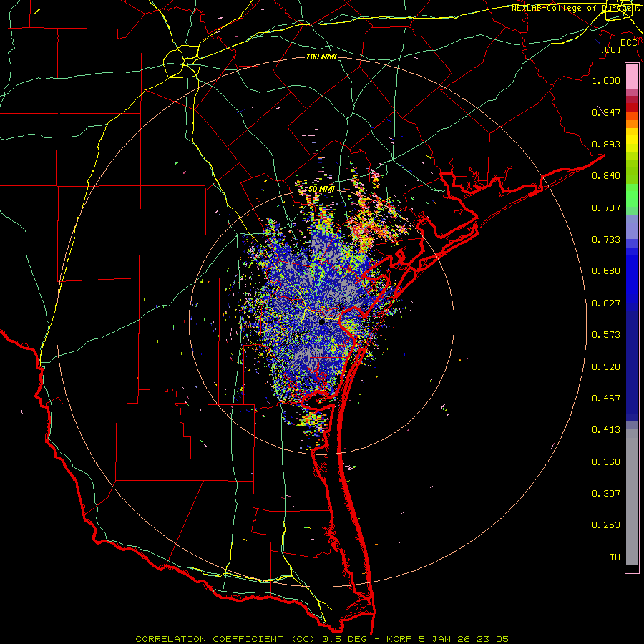Click the 0.413 color scale label
The width and height of the screenshot is (644, 644).
click(606, 430)
